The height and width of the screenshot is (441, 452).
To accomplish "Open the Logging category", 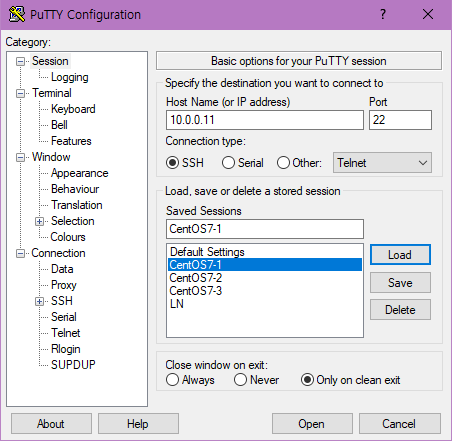I will (70, 77).
